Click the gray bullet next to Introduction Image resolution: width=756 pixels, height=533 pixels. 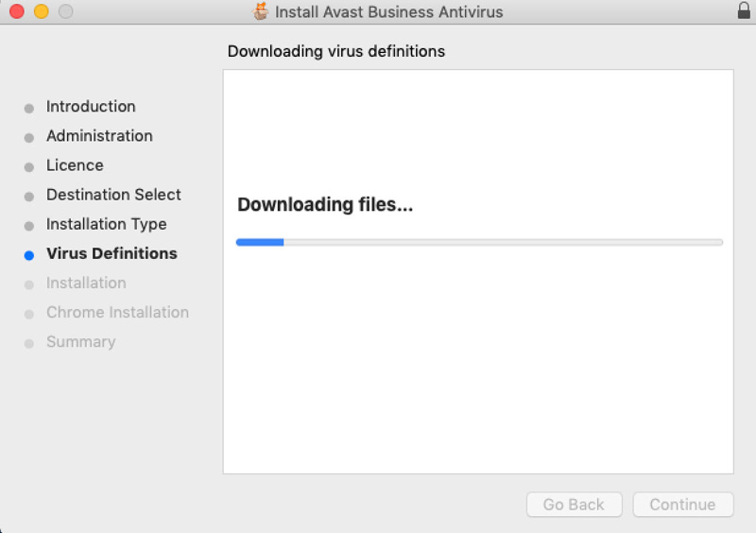click(29, 109)
